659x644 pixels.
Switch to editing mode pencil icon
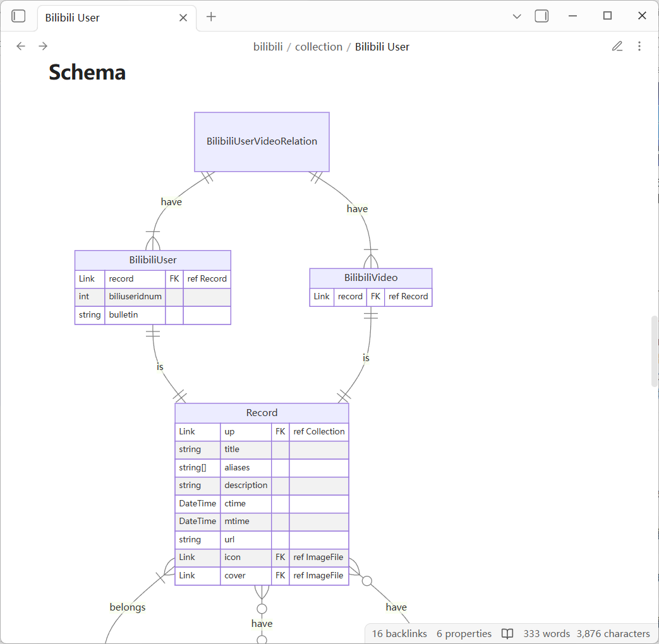coord(617,46)
